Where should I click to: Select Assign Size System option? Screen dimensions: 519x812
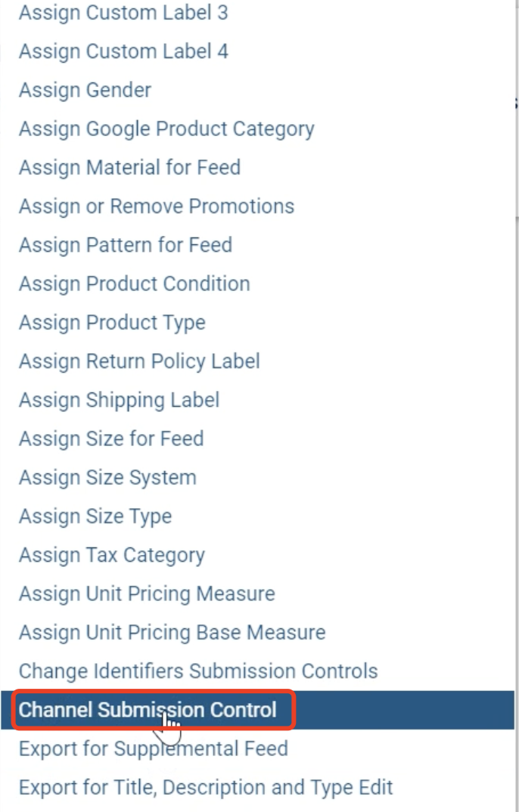tap(107, 478)
